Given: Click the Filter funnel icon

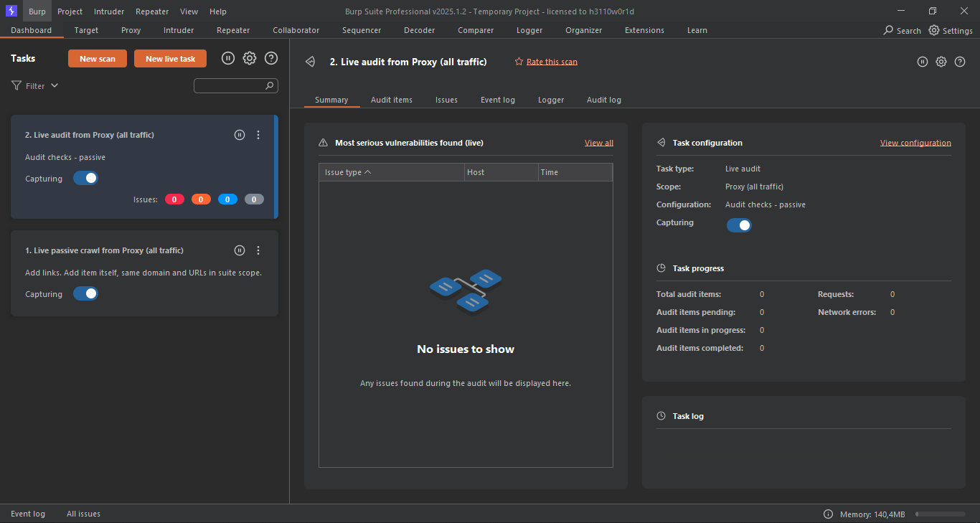Looking at the screenshot, I should 17,85.
